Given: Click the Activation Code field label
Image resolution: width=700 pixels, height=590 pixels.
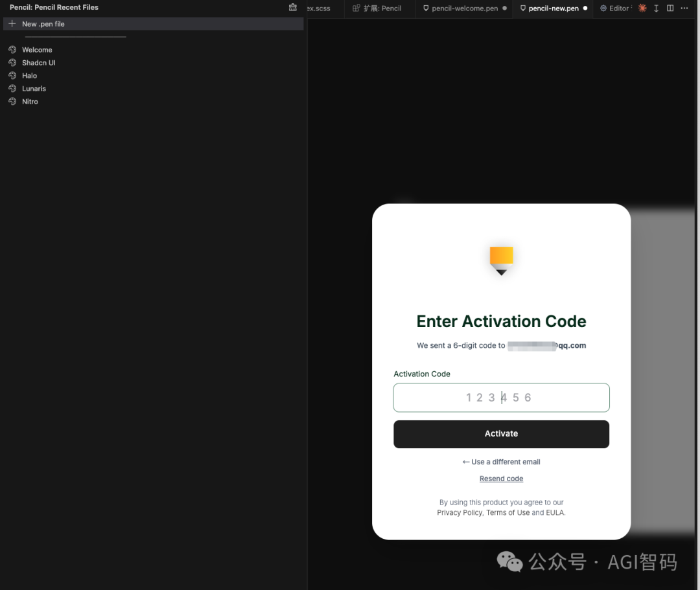Looking at the screenshot, I should pos(422,374).
